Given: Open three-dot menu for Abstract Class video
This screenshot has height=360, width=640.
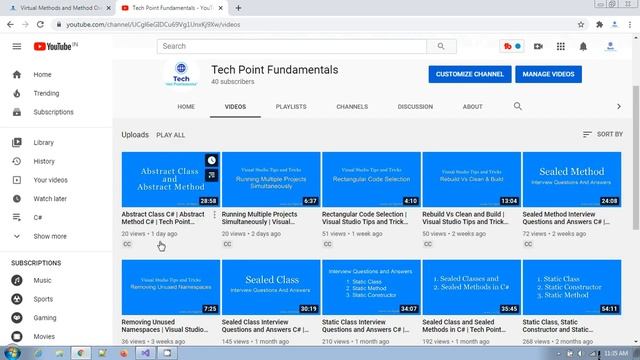Looking at the screenshot, I should (215, 215).
